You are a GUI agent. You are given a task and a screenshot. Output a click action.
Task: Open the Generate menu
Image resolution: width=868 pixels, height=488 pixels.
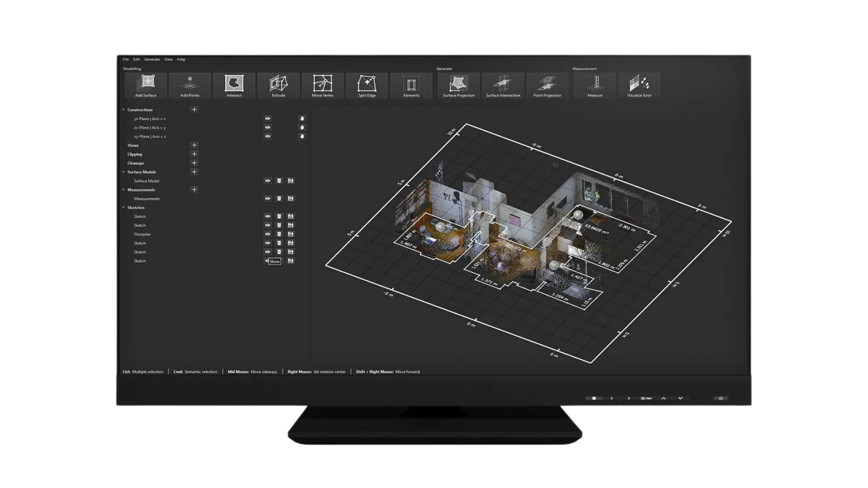[x=152, y=59]
